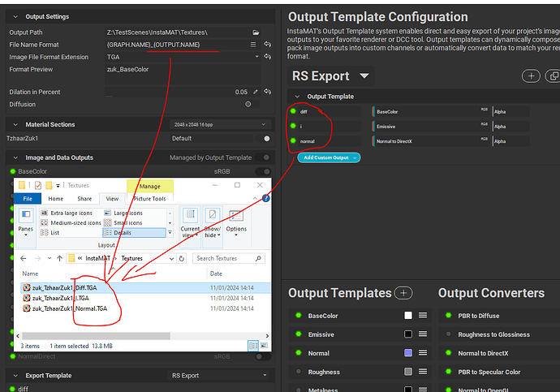Click the Normal template color swatch
This screenshot has width=560, height=392.
coord(408,353)
